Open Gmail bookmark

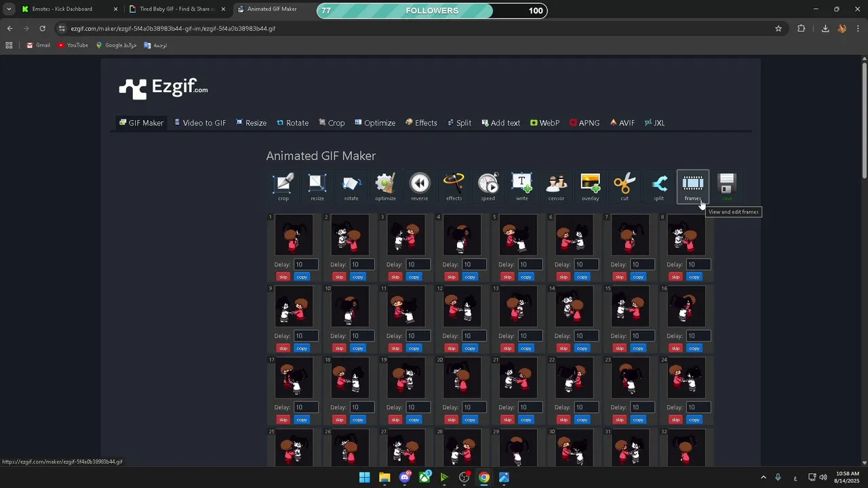pyautogui.click(x=39, y=45)
